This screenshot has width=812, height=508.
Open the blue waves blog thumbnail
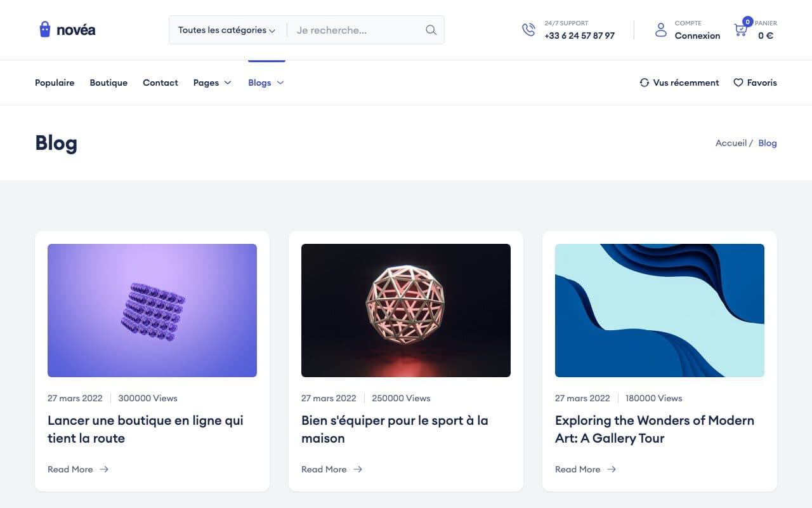[660, 311]
